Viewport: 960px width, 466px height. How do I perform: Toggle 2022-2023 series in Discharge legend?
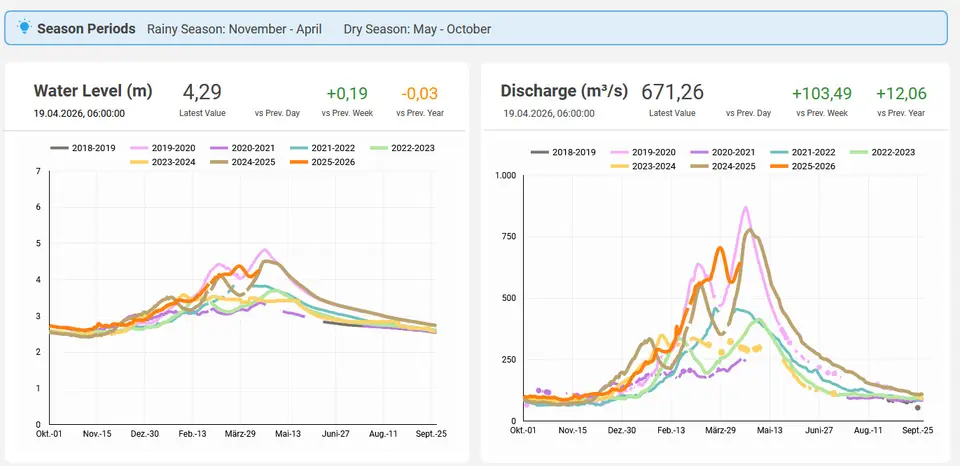coord(883,152)
